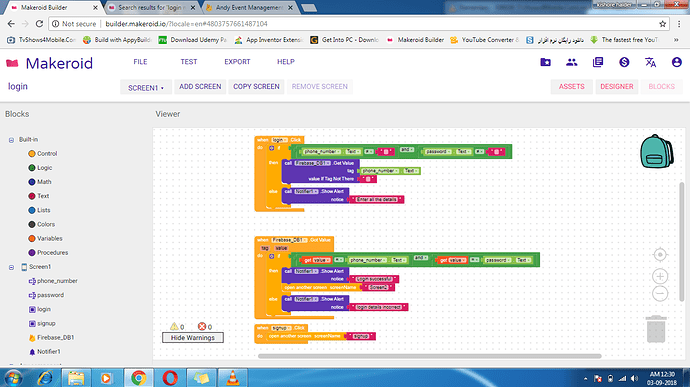Zoom in on the blocks workspace
This screenshot has height=387, width=690.
[x=660, y=276]
